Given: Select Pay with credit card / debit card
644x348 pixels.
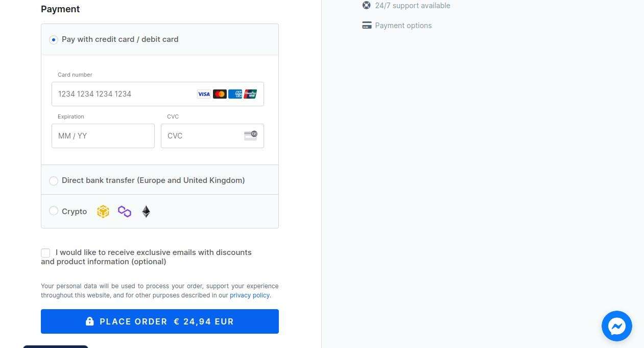Looking at the screenshot, I should (x=54, y=40).
